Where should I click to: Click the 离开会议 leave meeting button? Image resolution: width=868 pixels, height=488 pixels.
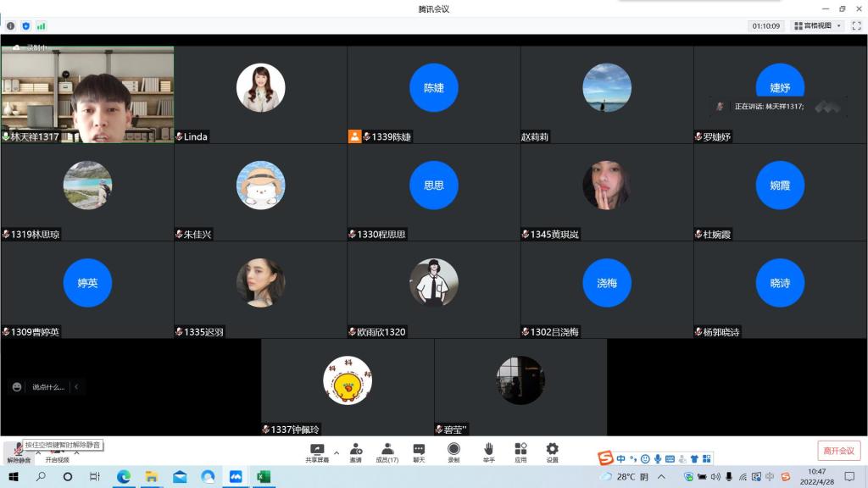coord(838,451)
